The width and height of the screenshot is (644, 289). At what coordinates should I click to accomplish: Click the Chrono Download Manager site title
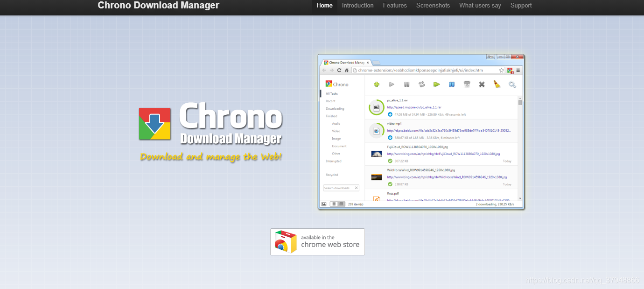coord(158,6)
